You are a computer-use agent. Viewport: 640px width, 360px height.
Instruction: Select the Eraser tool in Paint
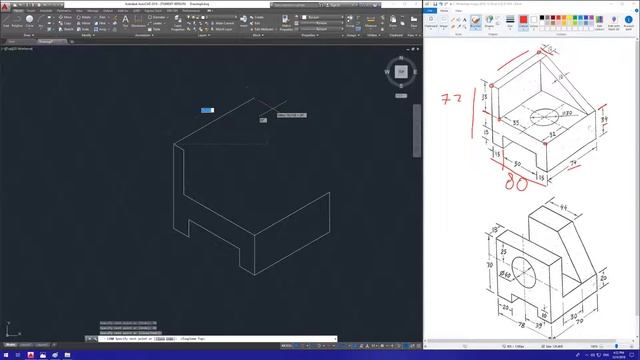point(453,27)
